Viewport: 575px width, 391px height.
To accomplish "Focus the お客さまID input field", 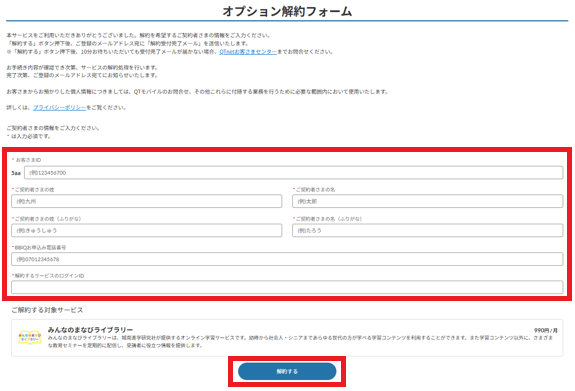I will pos(293,173).
